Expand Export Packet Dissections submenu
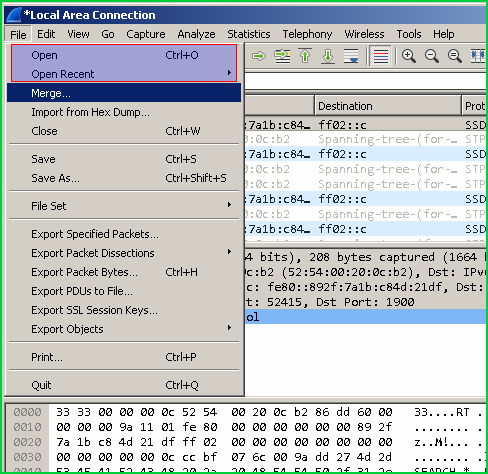 pyautogui.click(x=124, y=253)
